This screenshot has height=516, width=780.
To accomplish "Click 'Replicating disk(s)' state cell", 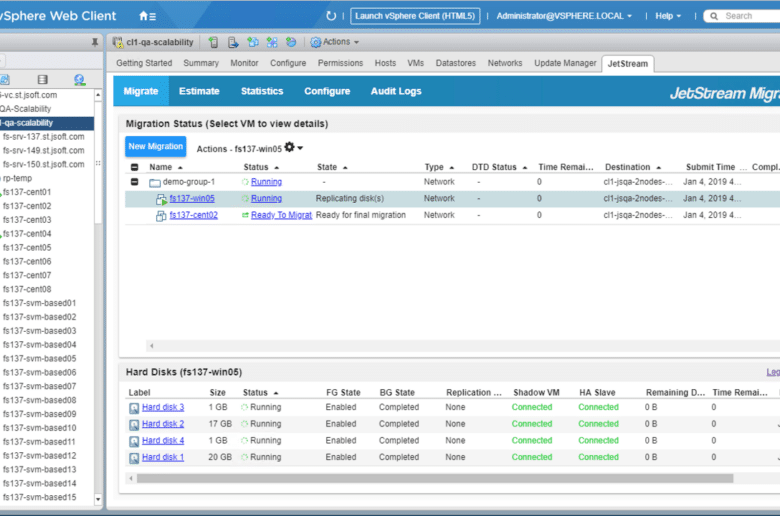I will pyautogui.click(x=350, y=198).
